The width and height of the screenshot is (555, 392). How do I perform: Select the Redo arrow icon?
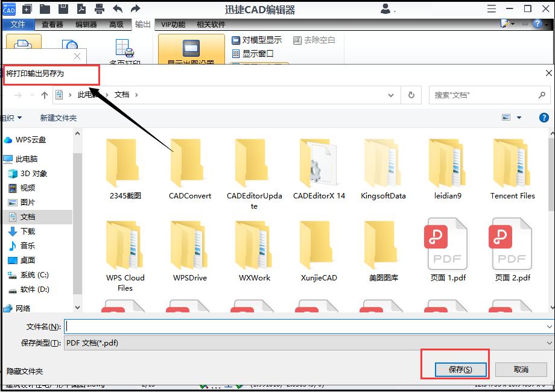(x=135, y=10)
